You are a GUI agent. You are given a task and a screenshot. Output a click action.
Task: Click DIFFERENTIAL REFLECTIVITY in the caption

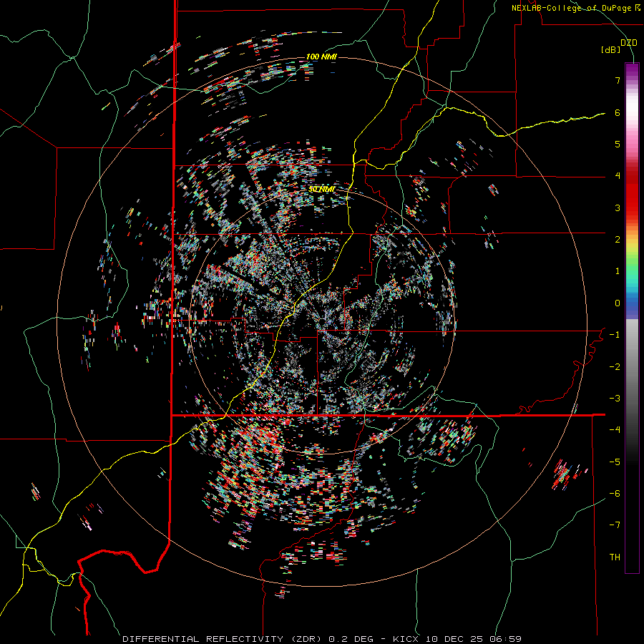click(x=203, y=639)
